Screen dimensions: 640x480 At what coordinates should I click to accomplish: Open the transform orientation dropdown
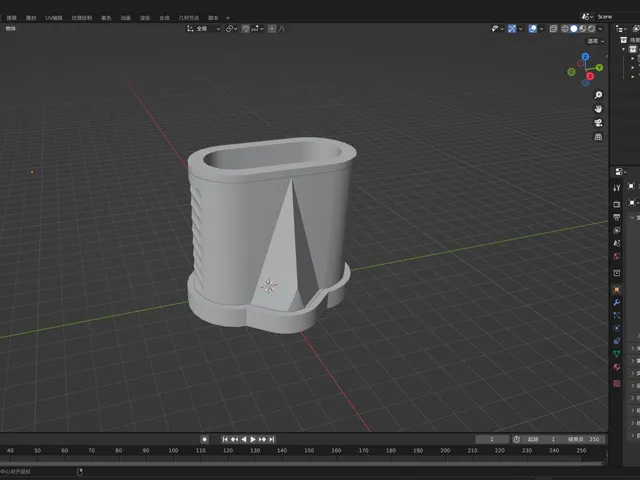coord(203,29)
